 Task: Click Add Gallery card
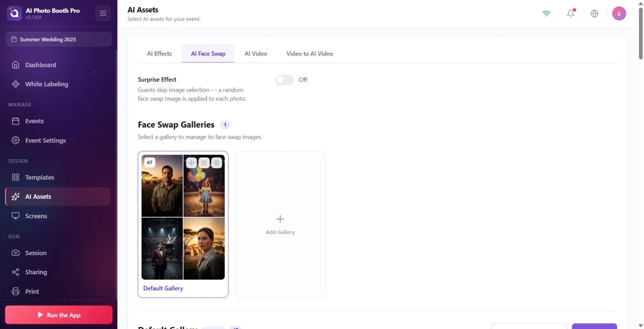pos(280,225)
